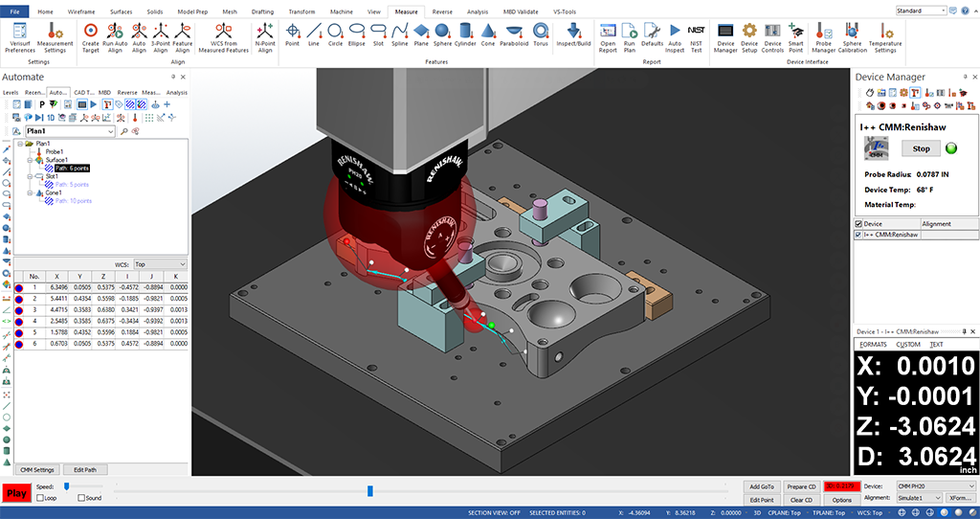The height and width of the screenshot is (519, 980).
Task: Measure a Plane feature
Action: 421,34
